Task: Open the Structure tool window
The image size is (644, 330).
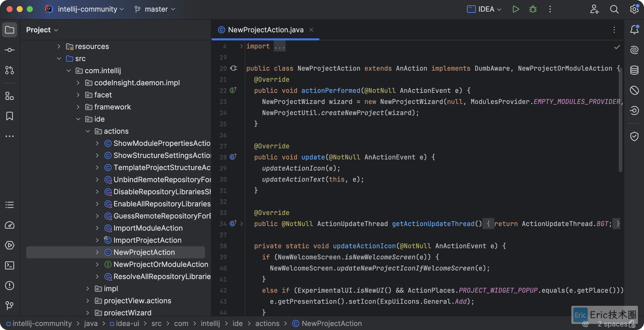Action: [x=10, y=96]
